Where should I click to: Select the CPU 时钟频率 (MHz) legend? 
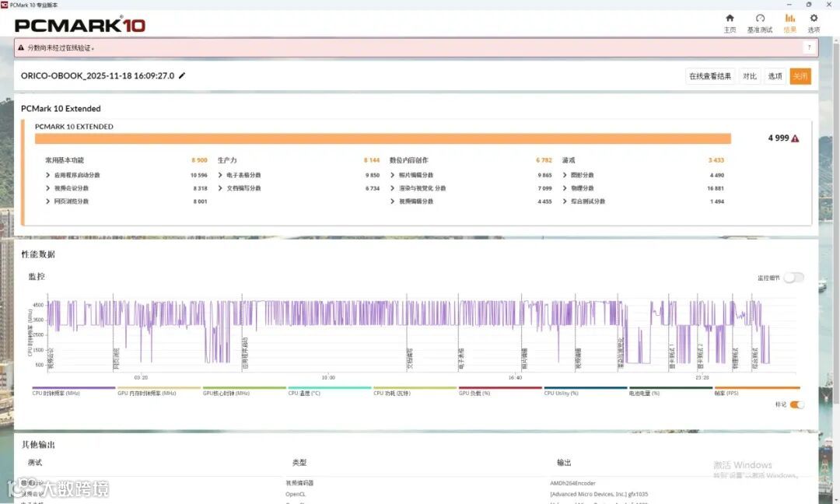click(73, 391)
